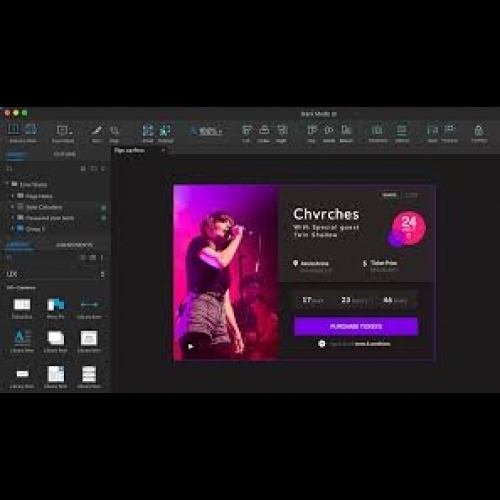Distribute horizontally using toolbar icon

tap(377, 130)
